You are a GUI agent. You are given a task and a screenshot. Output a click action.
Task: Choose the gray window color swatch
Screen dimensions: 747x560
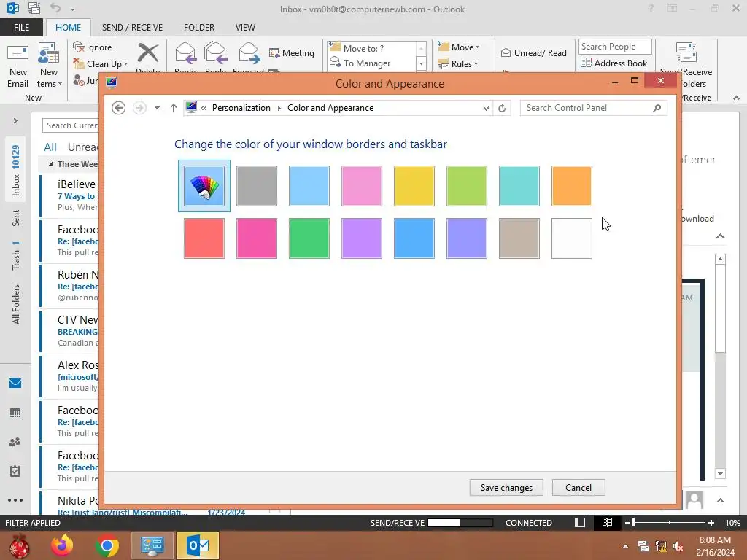click(x=256, y=186)
